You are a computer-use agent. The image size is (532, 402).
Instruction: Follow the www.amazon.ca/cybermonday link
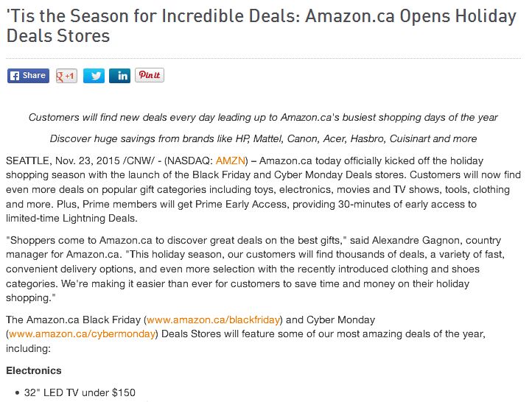[x=82, y=334]
